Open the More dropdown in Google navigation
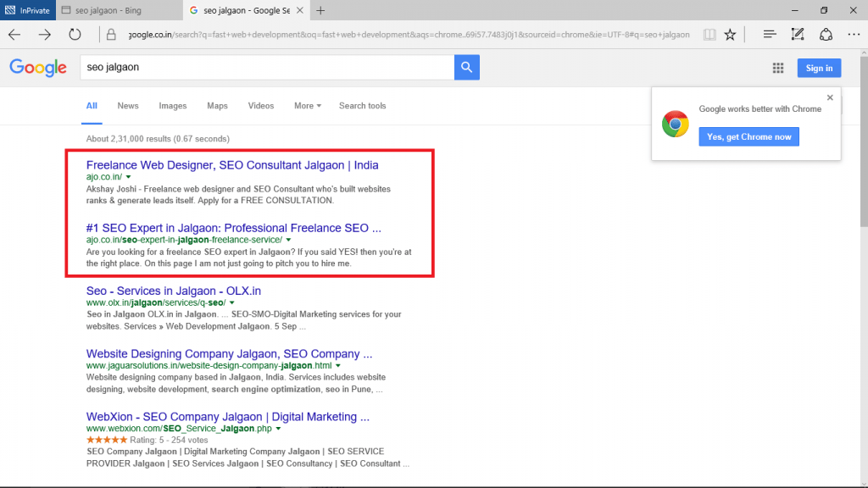868x488 pixels. click(x=306, y=106)
